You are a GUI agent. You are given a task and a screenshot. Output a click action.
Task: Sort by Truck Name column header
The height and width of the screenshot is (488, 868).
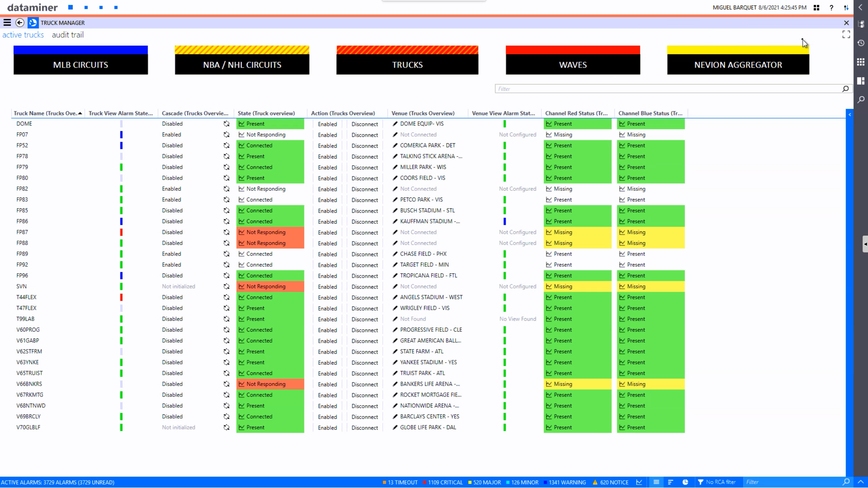pos(47,113)
